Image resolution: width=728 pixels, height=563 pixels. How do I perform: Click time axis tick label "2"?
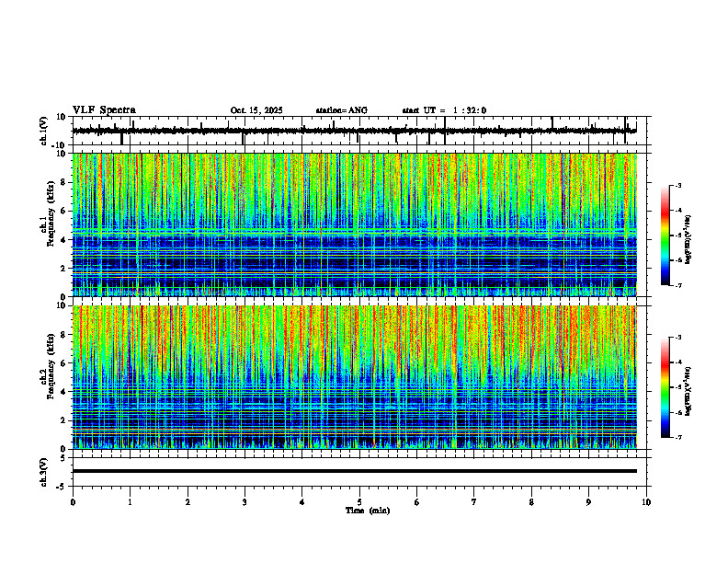tap(188, 502)
